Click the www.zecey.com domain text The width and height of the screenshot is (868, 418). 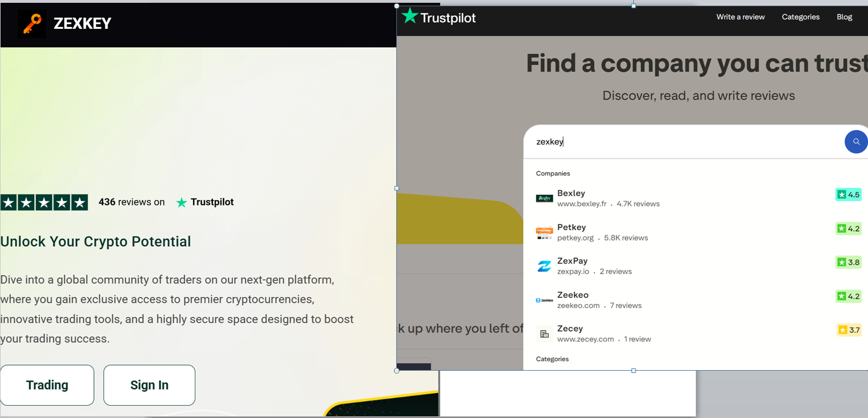pyautogui.click(x=585, y=339)
